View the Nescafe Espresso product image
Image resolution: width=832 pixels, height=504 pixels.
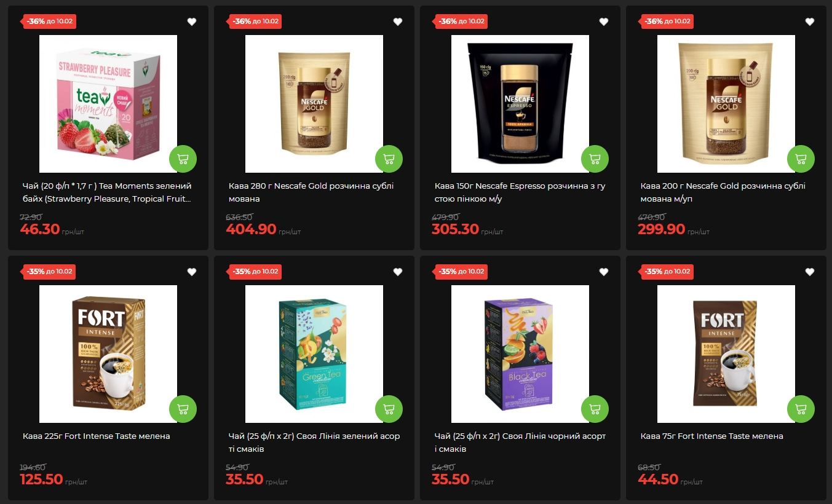tap(520, 104)
